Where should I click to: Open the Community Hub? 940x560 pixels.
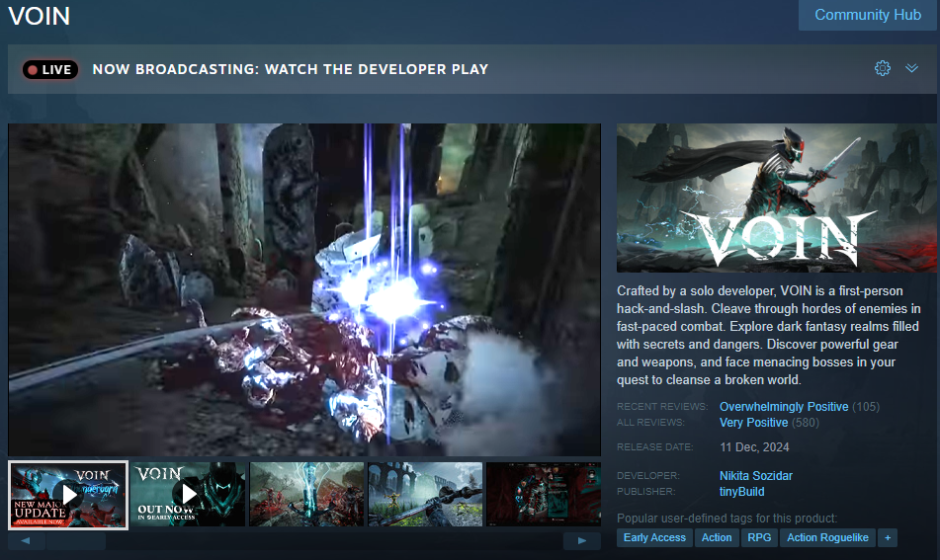(x=868, y=15)
